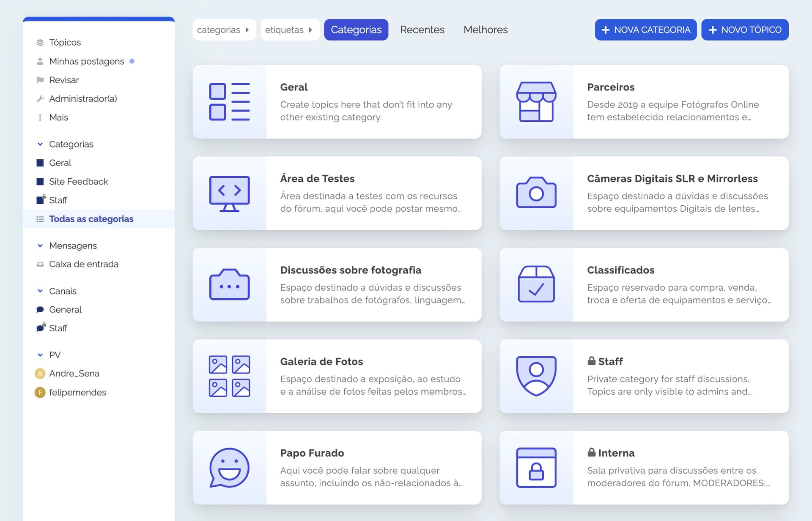
Task: Click the Nova Categoria button
Action: coord(645,30)
